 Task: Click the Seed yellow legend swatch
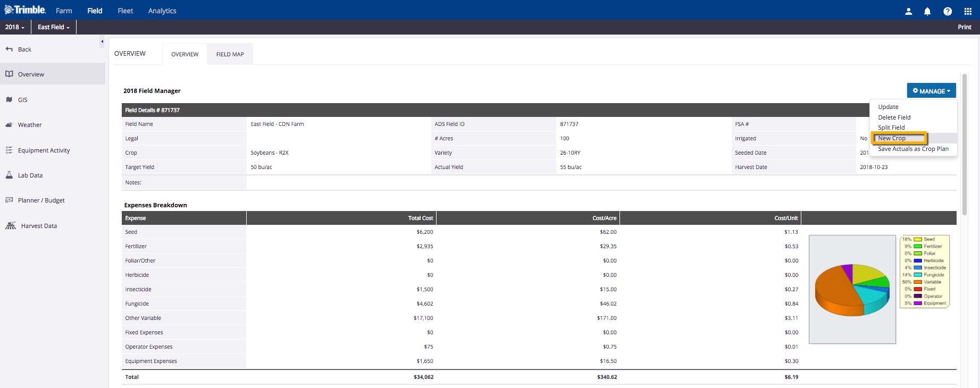917,239
